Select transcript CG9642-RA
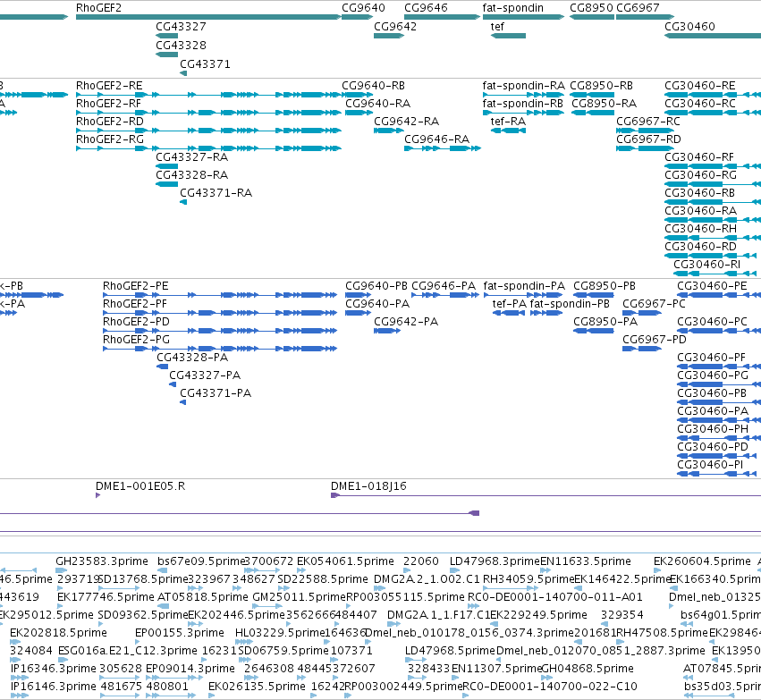 tap(406, 122)
